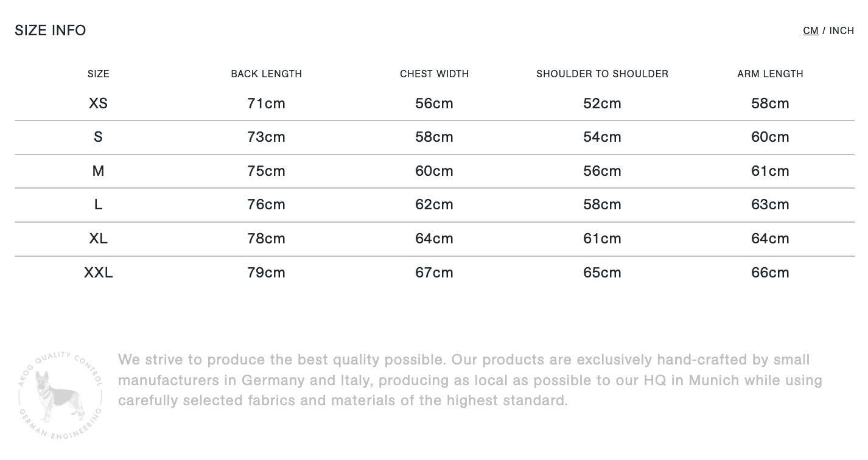
Task: Click the 61cm arm length for M
Action: coord(770,171)
